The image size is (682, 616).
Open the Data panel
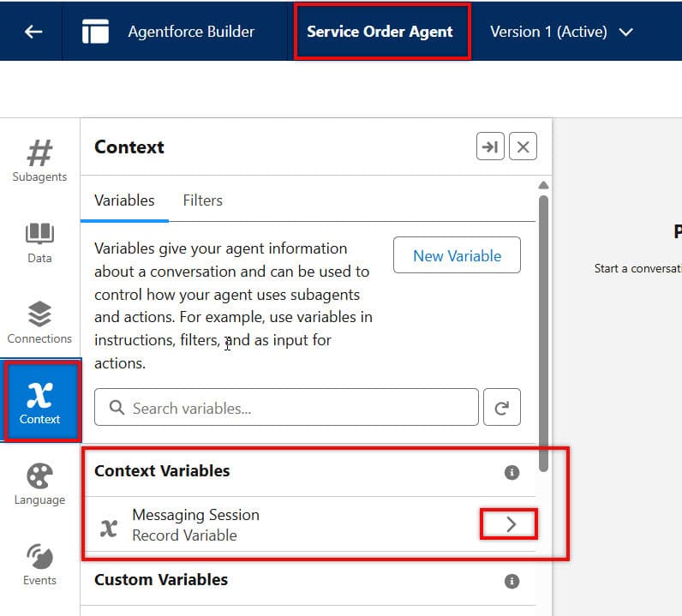(x=39, y=242)
